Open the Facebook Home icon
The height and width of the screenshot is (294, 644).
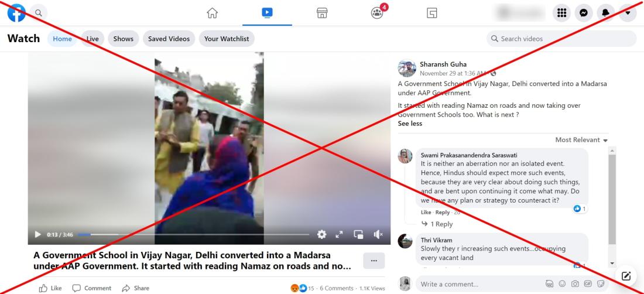212,13
